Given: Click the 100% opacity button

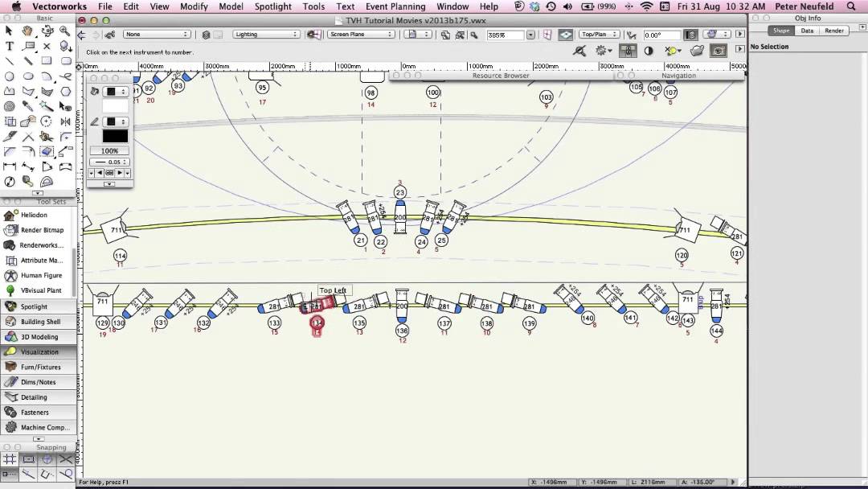Looking at the screenshot, I should coord(109,150).
